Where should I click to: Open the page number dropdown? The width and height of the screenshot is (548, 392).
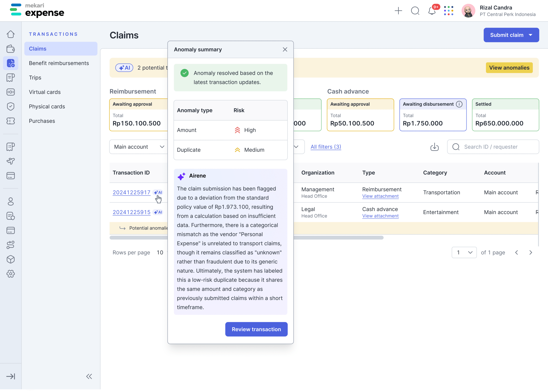464,253
